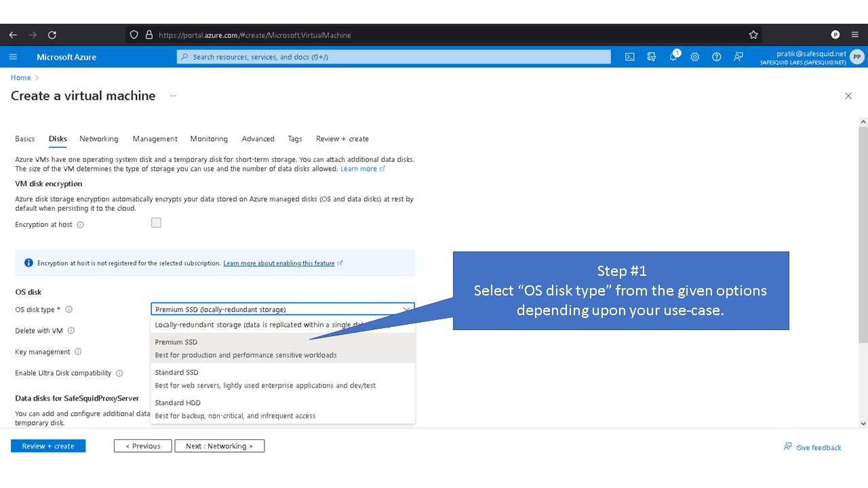The width and height of the screenshot is (868, 488).
Task: Select Standard SSD disk option
Action: click(283, 378)
